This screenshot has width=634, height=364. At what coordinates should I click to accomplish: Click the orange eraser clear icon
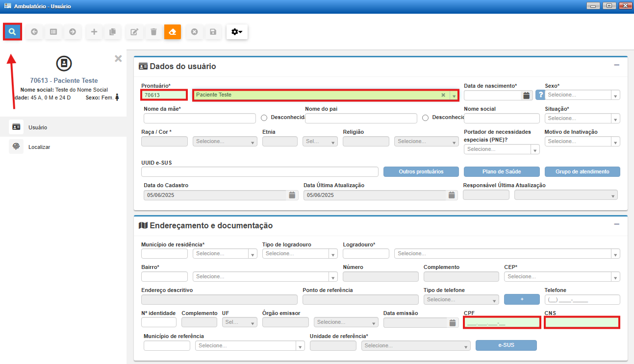[x=173, y=32]
